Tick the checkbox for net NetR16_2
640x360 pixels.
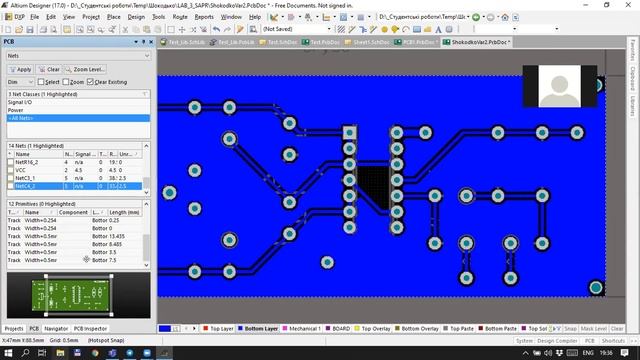coord(11,162)
